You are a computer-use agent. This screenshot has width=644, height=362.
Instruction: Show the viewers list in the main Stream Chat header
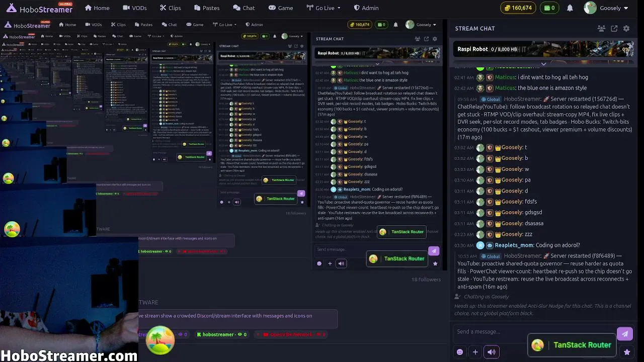[601, 29]
